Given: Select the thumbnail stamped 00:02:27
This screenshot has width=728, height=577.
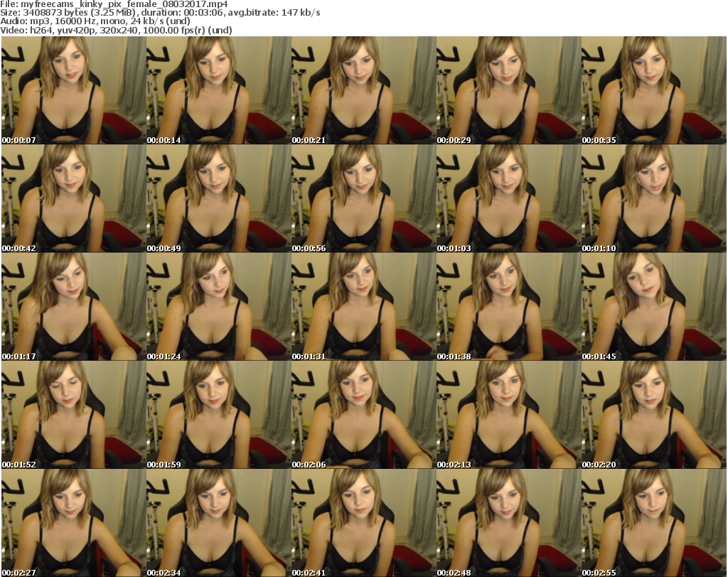Looking at the screenshot, I should click(x=73, y=523).
